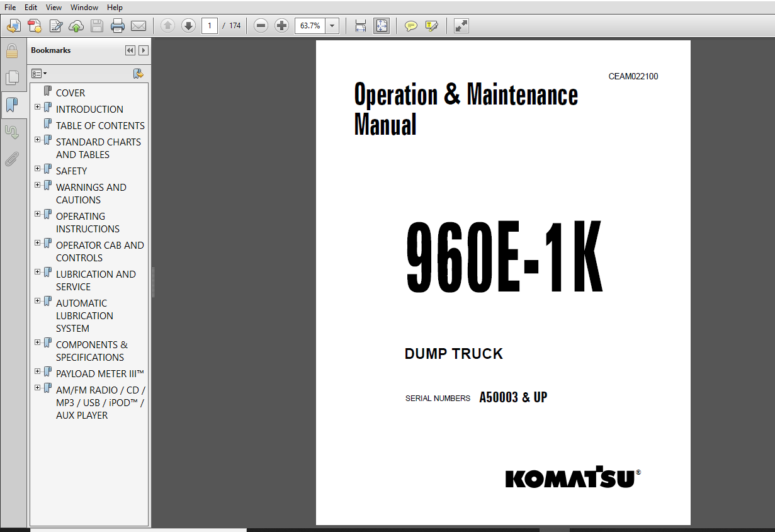The image size is (775, 532).
Task: Select COMPONENTS & SPECIFICATIONS bookmark text
Action: 92,351
